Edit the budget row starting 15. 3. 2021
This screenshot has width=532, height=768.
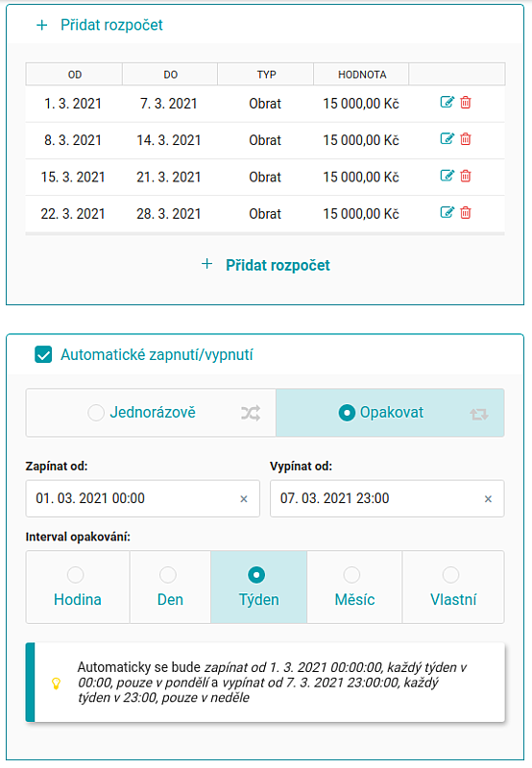click(x=447, y=176)
